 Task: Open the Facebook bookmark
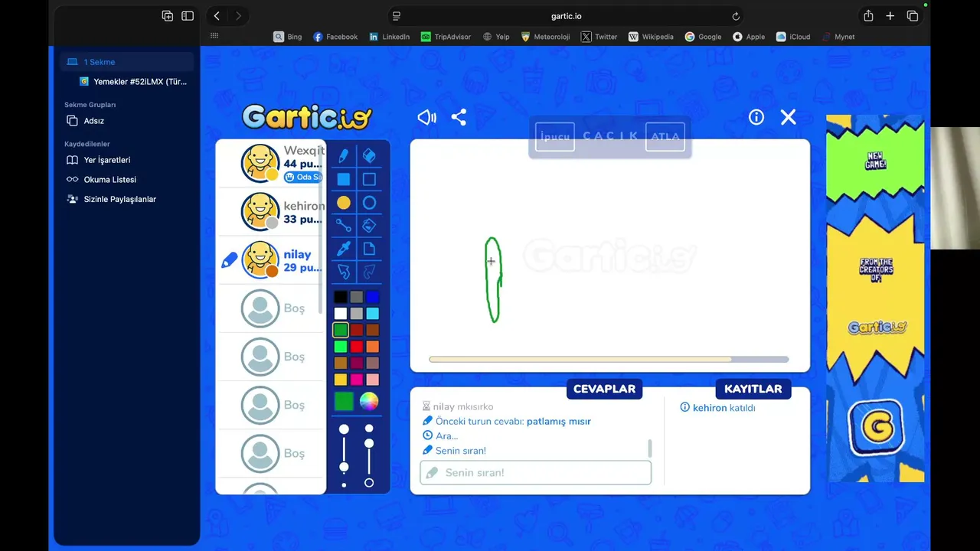pyautogui.click(x=335, y=37)
